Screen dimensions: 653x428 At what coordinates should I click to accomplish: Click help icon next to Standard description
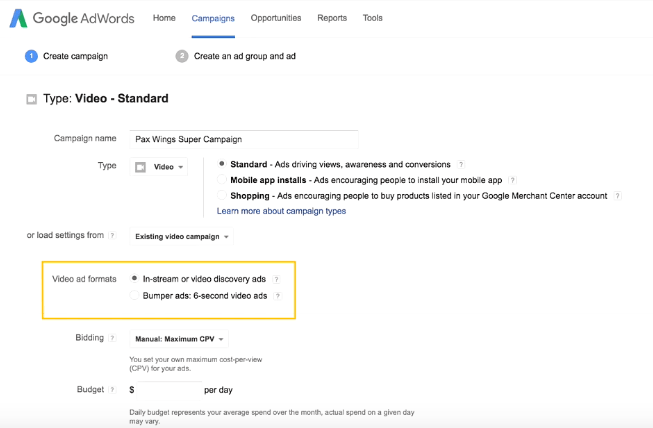(x=461, y=164)
